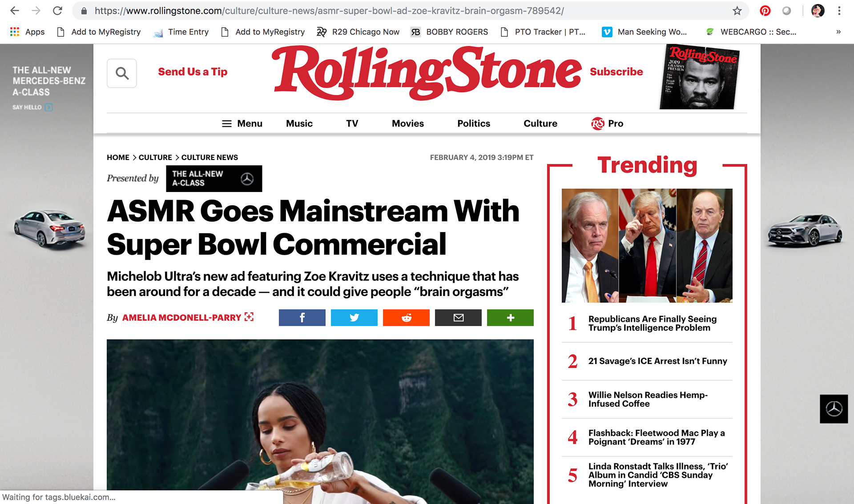Click the SAY HELLO Mercedes ad link
Viewport: 854px width, 504px height.
pos(32,108)
